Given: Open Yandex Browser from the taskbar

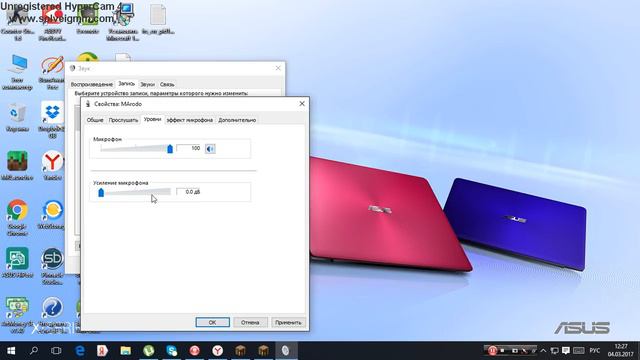Looking at the screenshot, I should 218,351.
